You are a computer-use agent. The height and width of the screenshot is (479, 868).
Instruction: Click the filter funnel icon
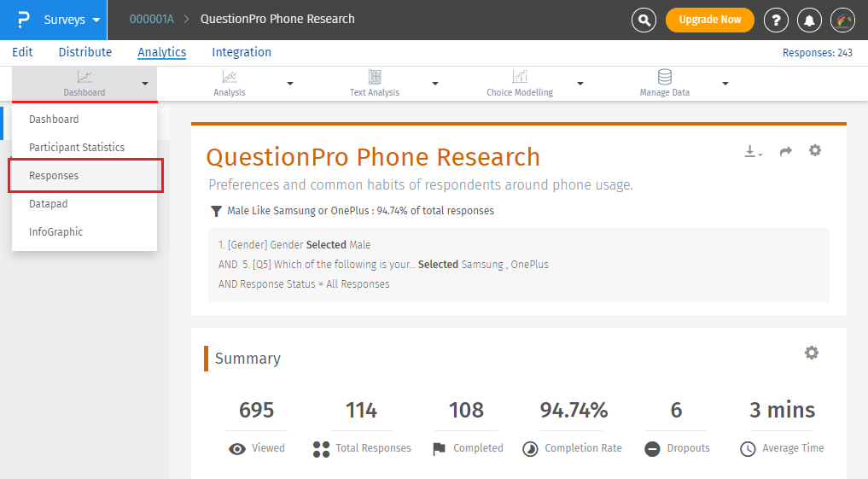click(217, 211)
